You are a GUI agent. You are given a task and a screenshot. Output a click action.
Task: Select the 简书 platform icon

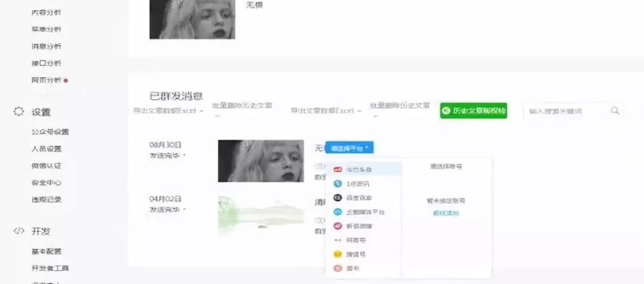click(x=338, y=268)
